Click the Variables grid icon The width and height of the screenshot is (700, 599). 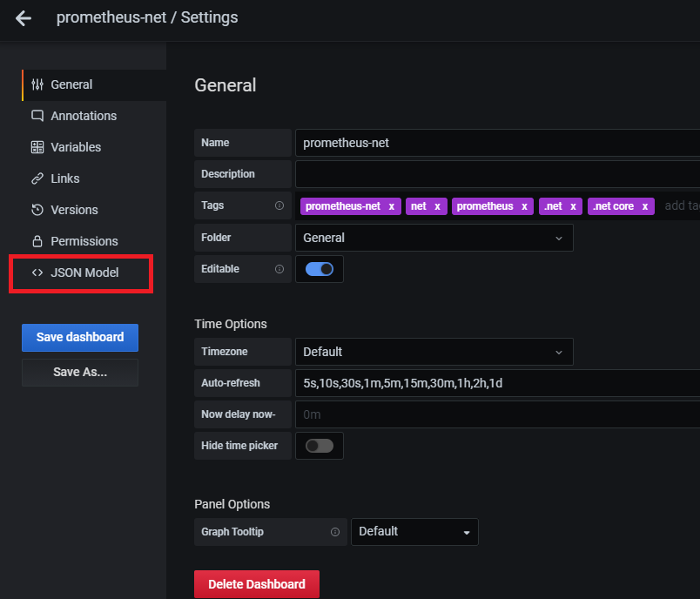pyautogui.click(x=37, y=147)
